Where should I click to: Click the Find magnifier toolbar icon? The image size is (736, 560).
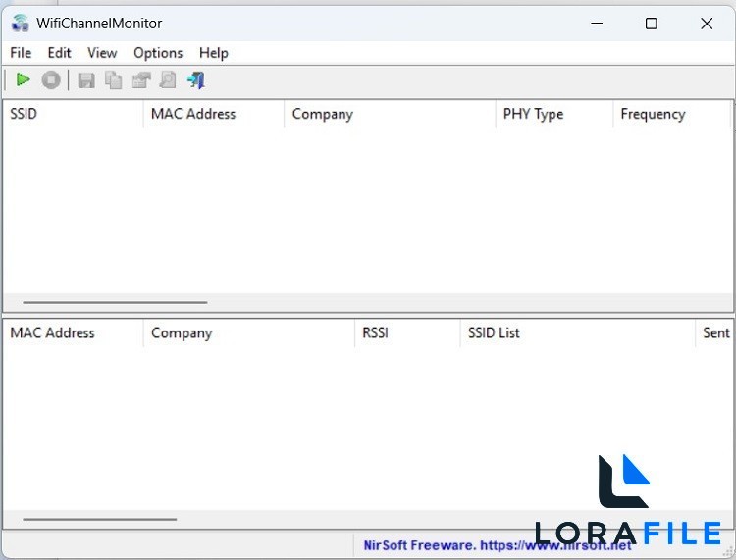pos(168,80)
